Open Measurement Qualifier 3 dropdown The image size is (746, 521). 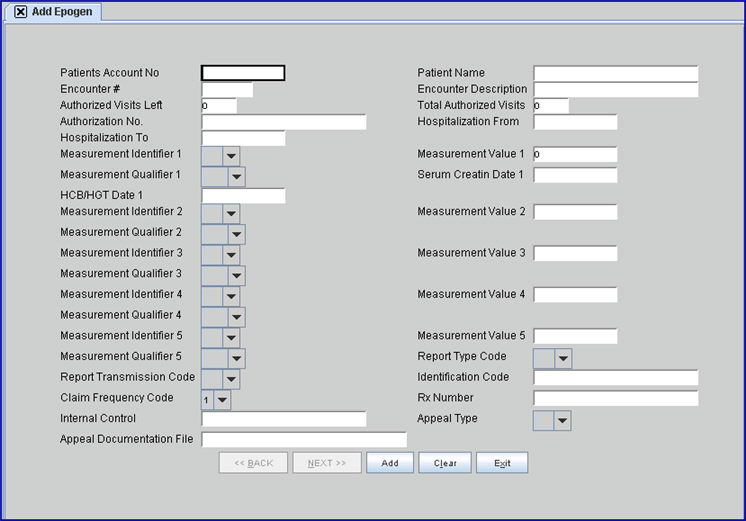point(223,275)
